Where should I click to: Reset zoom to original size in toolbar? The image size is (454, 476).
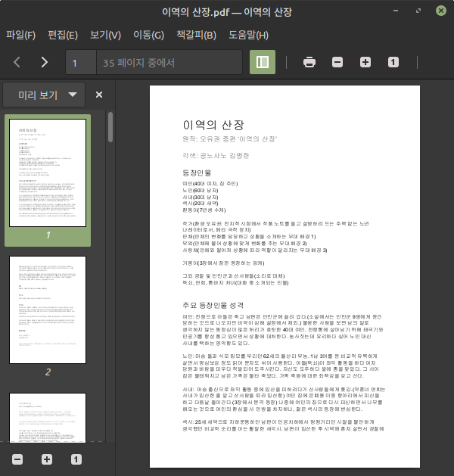pos(393,62)
